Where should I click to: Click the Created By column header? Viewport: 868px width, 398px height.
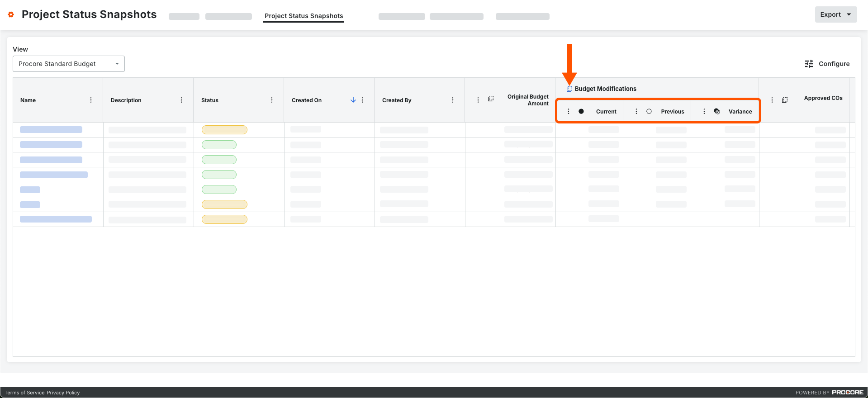[x=397, y=100]
